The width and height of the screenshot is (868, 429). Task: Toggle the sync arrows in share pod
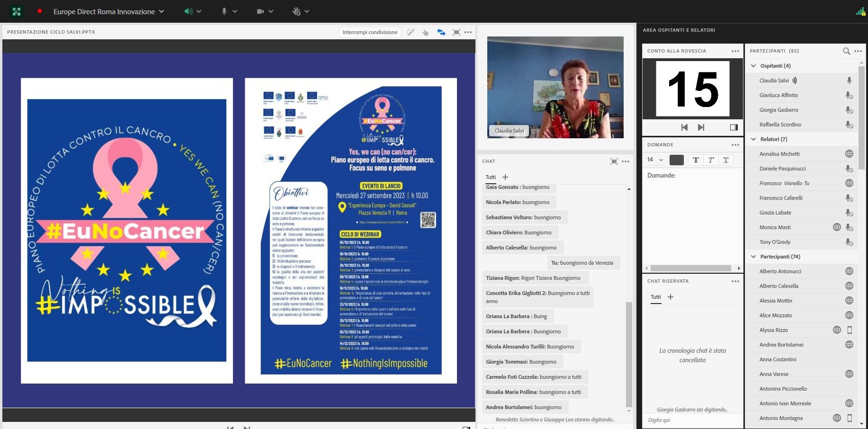point(441,32)
